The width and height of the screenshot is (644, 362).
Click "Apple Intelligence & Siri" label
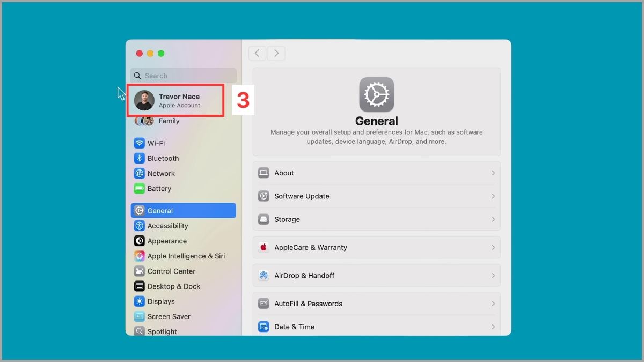click(x=186, y=256)
